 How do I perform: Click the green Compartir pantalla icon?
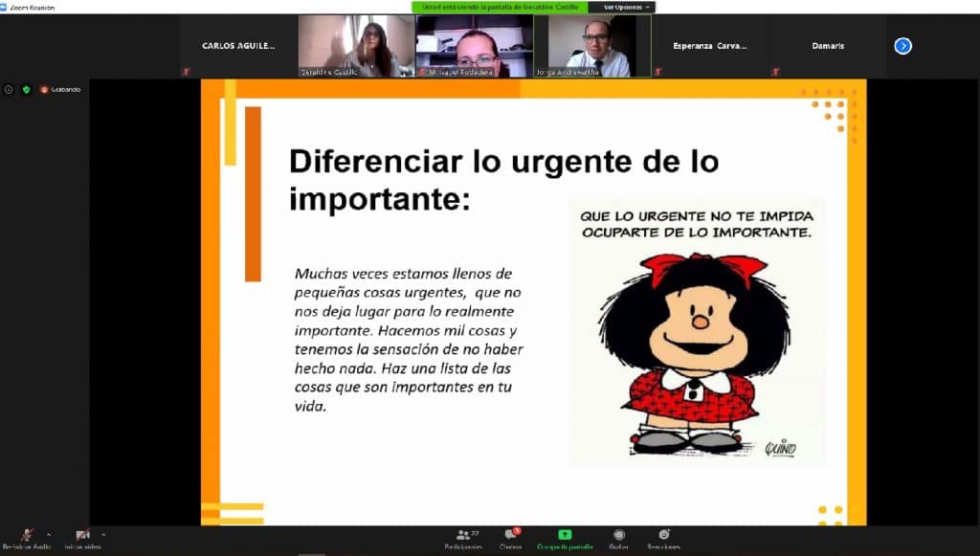[x=565, y=535]
